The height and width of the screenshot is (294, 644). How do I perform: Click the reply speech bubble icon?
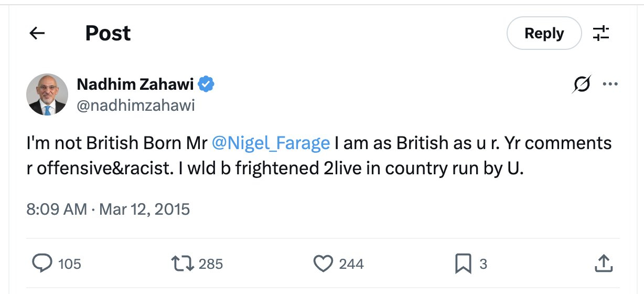point(42,263)
